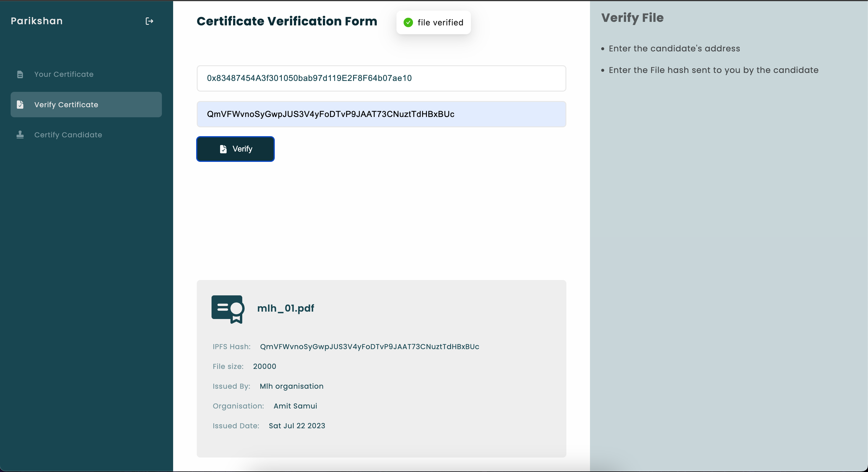Focus the candidate address input field

click(x=381, y=78)
